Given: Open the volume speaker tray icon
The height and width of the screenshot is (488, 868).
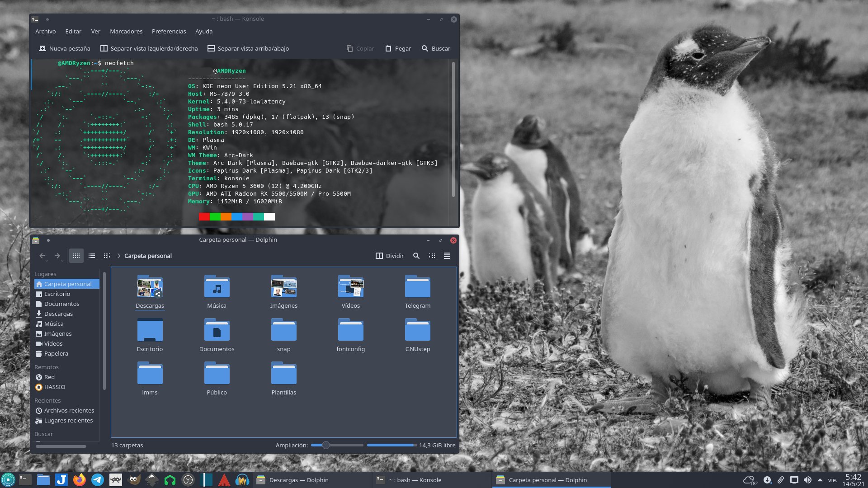Looking at the screenshot, I should (x=807, y=480).
